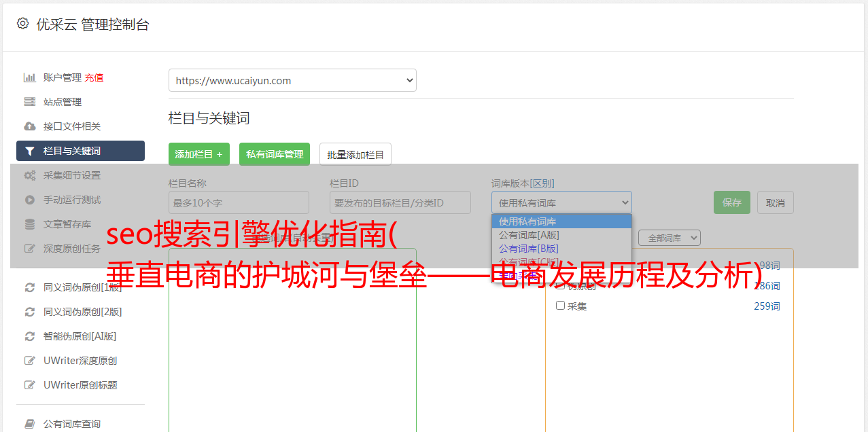
Task: Click the refresh icon for 同义词伪原创[2版]
Action: [x=29, y=312]
